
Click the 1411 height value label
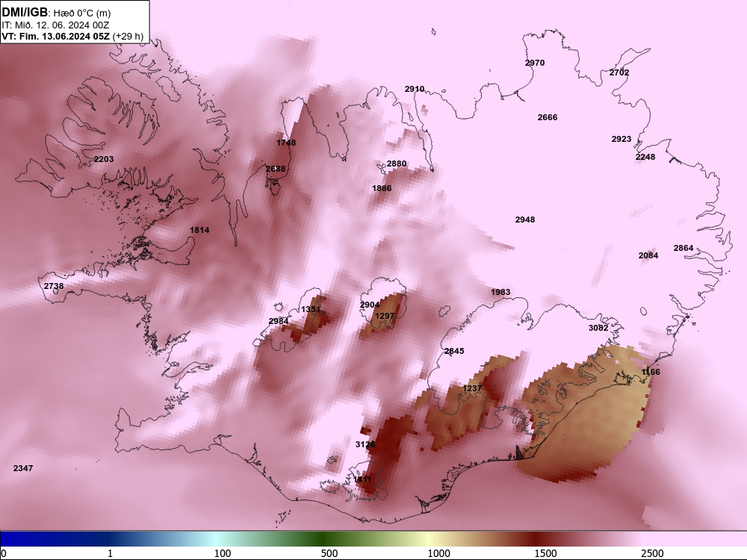tap(362, 479)
